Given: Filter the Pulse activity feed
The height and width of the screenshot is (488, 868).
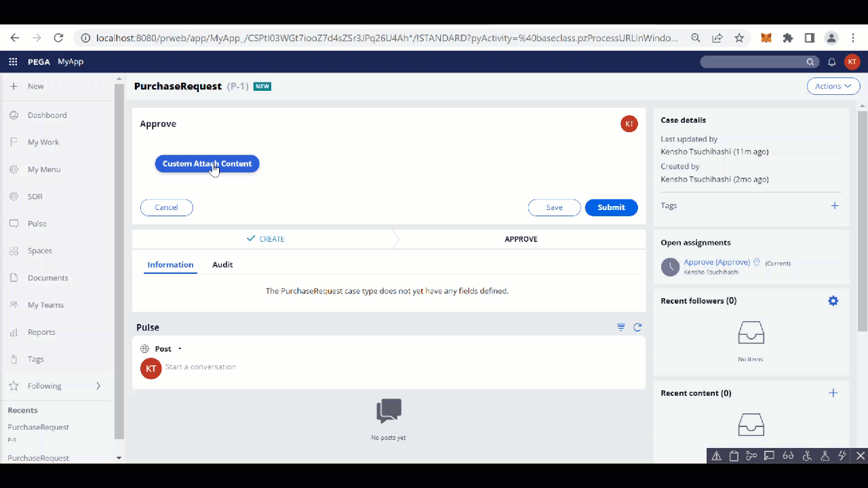Looking at the screenshot, I should coord(620,327).
